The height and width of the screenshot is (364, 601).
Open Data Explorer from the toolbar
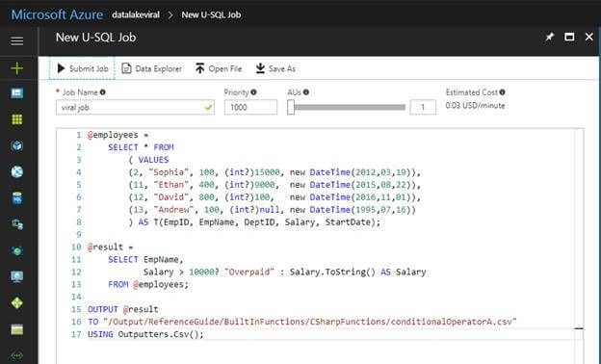click(x=152, y=68)
